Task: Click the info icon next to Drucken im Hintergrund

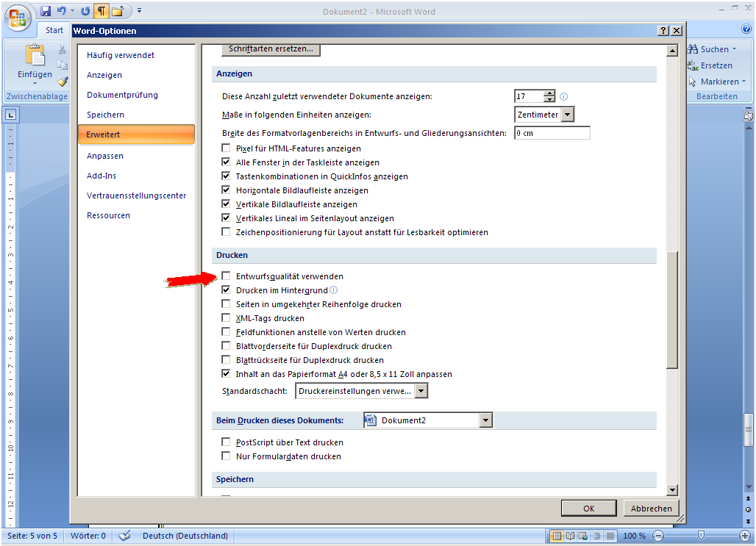Action: (x=333, y=290)
